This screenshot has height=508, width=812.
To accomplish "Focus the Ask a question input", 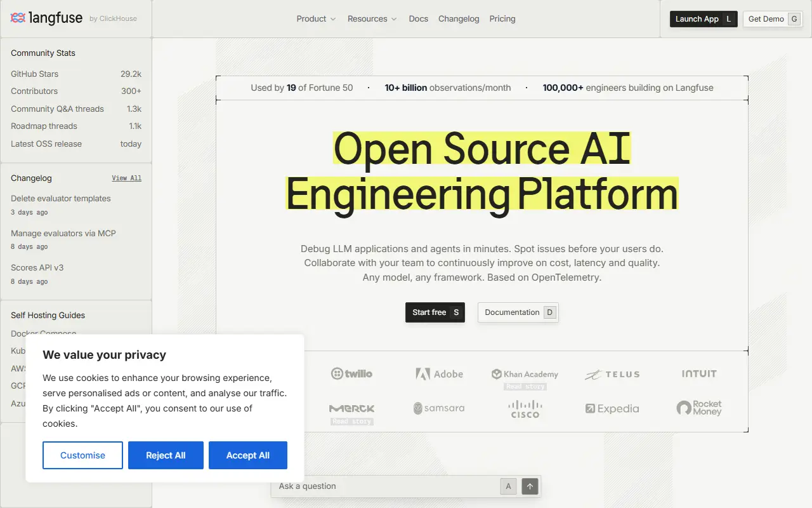I will [x=388, y=486].
